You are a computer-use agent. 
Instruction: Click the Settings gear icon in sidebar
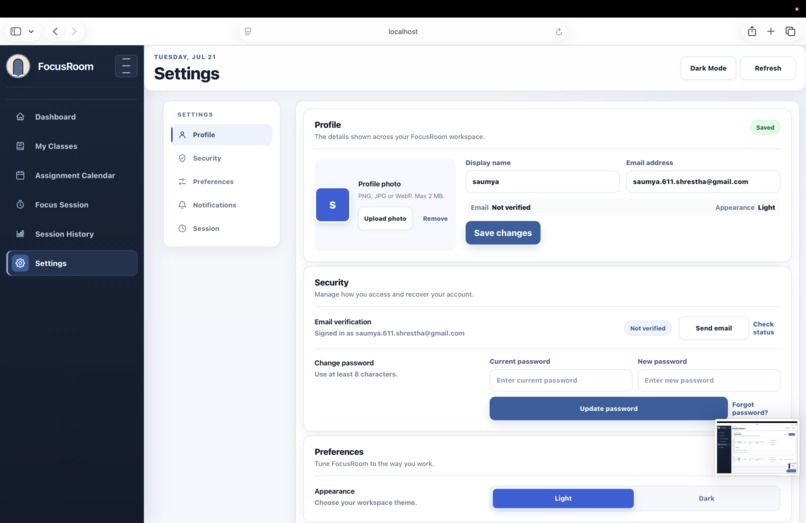20,263
